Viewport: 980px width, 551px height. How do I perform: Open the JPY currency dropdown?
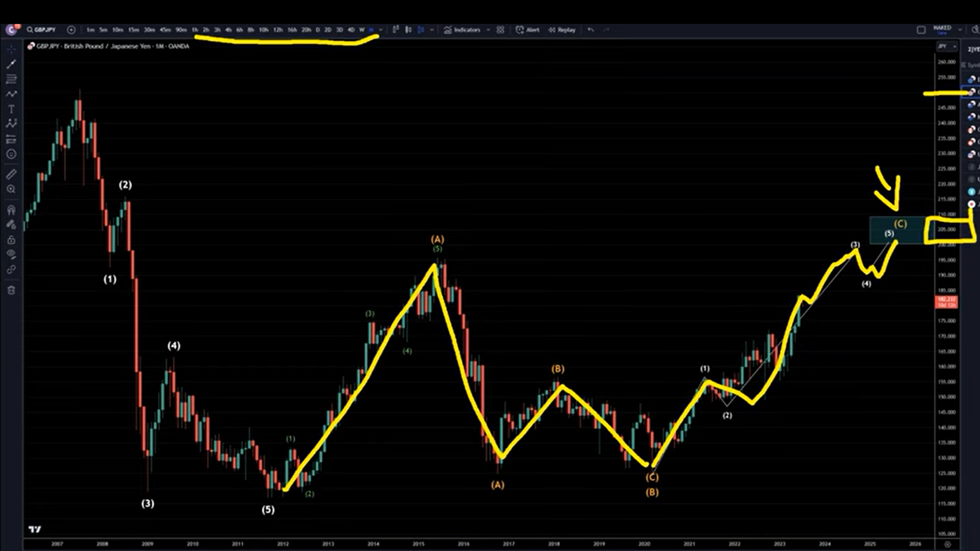tap(946, 47)
